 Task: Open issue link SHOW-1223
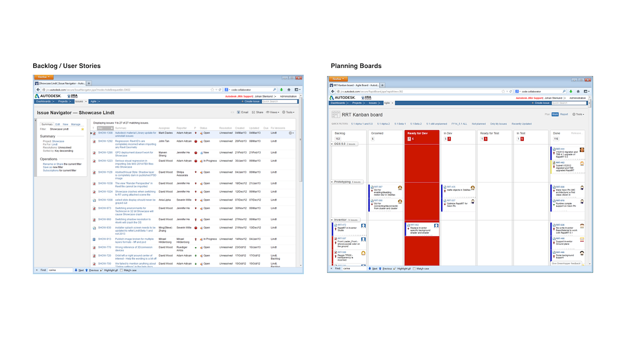[x=105, y=161]
